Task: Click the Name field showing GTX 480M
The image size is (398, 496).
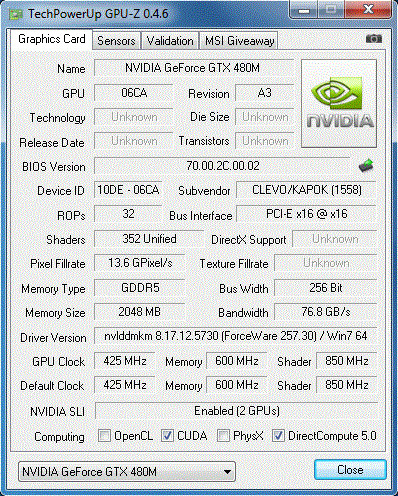Action: point(194,68)
